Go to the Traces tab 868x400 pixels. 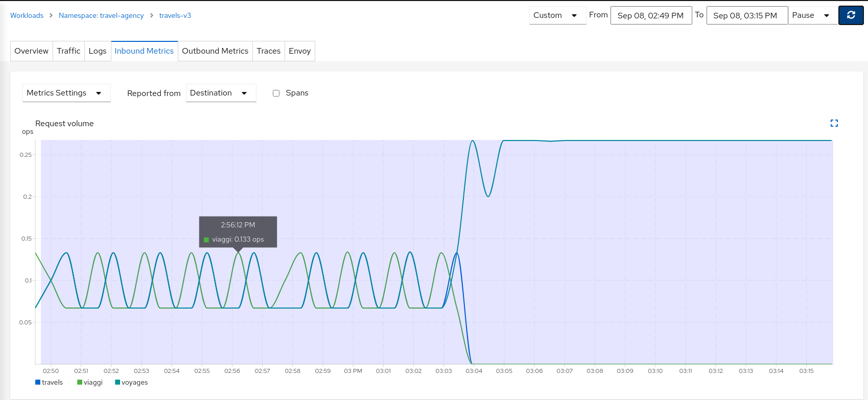[x=268, y=51]
